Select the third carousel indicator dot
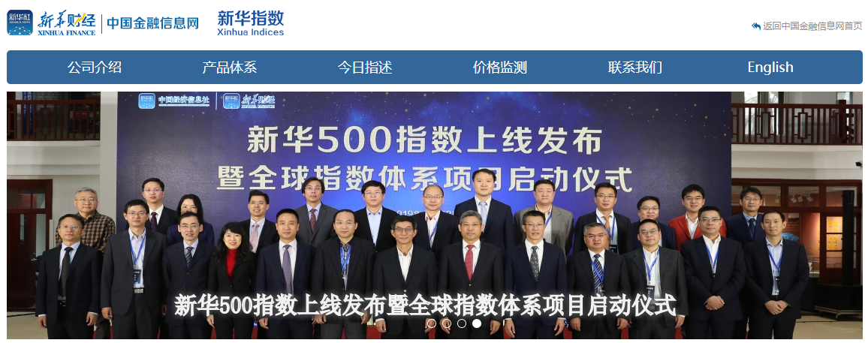 pyautogui.click(x=462, y=323)
